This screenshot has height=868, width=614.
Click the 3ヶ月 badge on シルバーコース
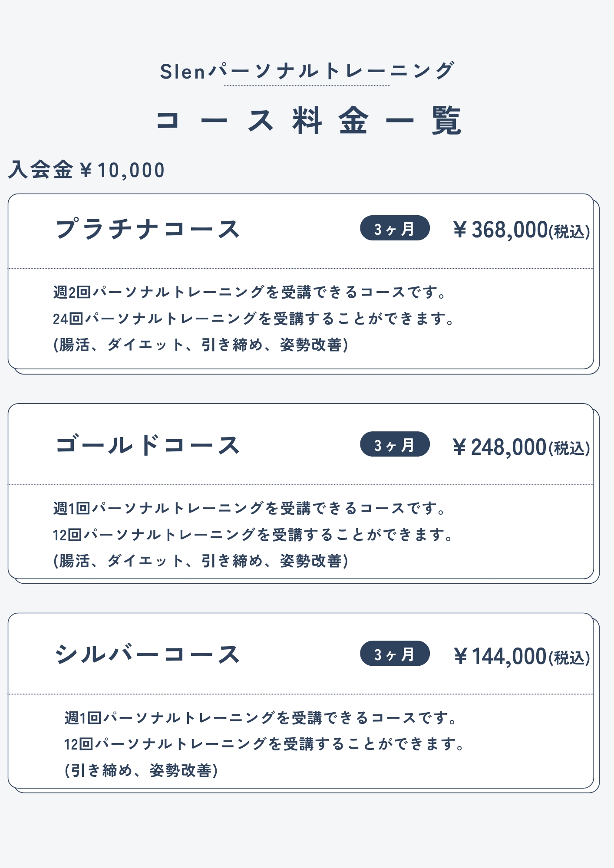coord(394,654)
